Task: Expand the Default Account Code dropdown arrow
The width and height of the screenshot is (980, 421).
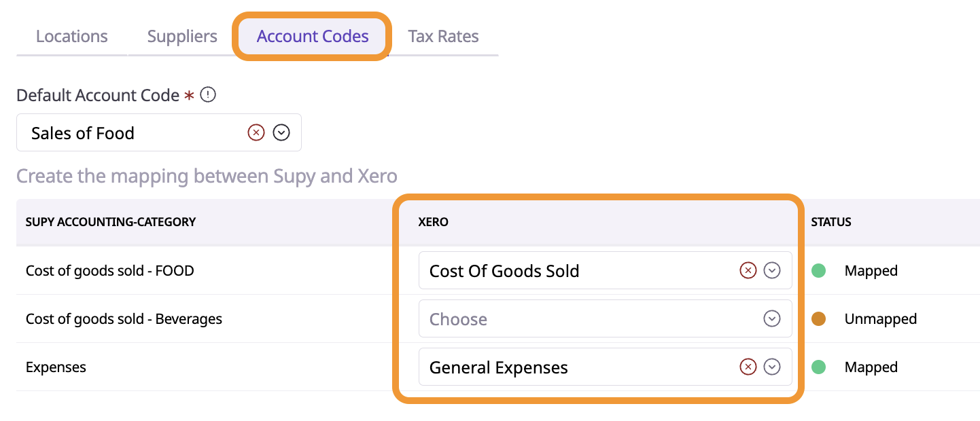Action: pos(281,132)
